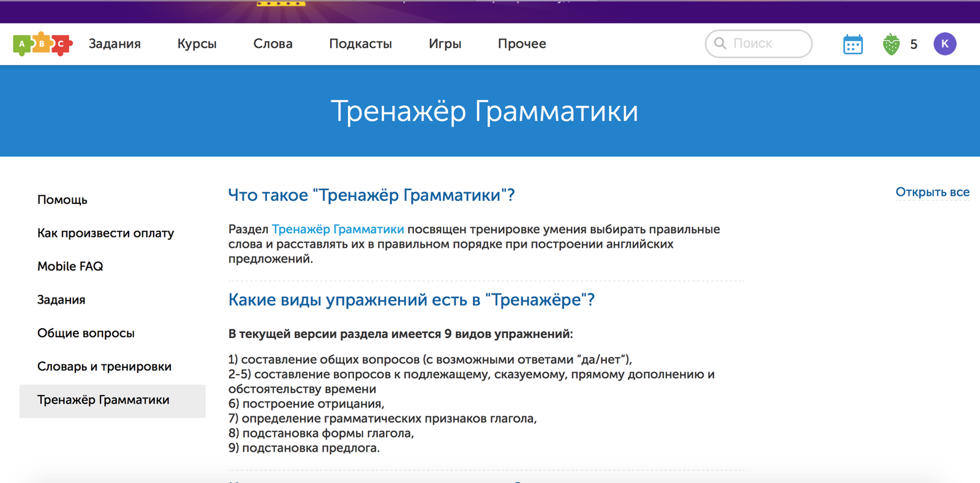Screen dimensions: 980x483
Task: Click line '9) подстановка предлога'
Action: click(x=304, y=447)
